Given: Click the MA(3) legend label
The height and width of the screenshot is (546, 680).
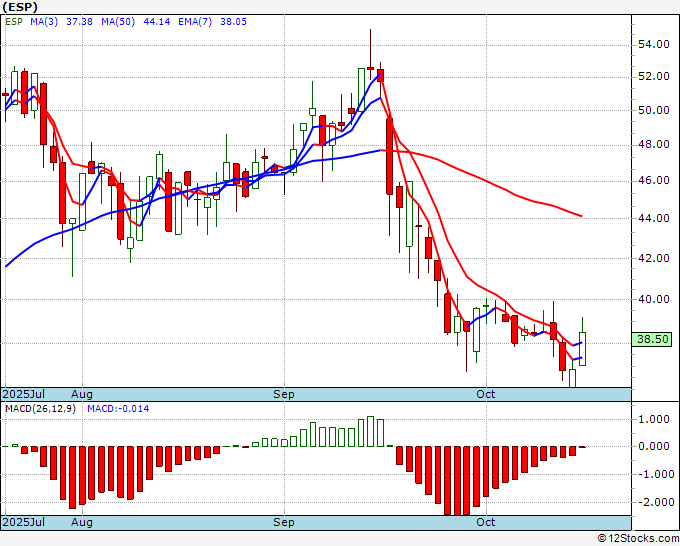Looking at the screenshot, I should coord(44,21).
